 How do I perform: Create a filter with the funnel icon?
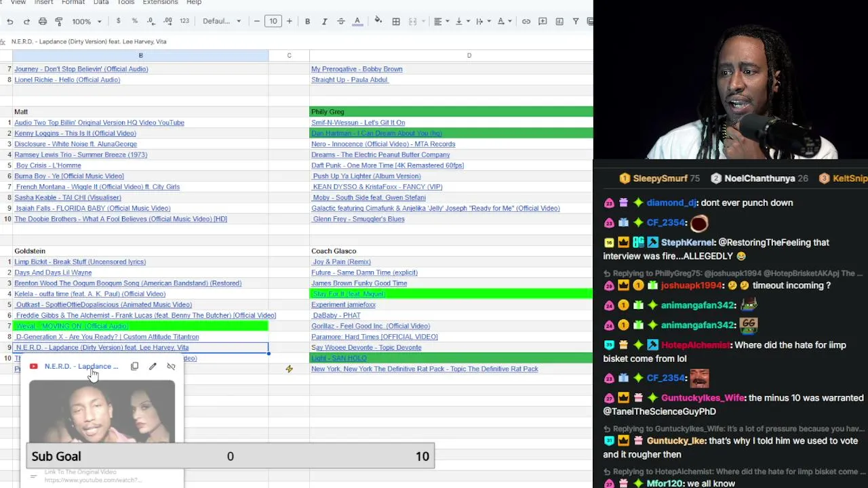point(576,22)
